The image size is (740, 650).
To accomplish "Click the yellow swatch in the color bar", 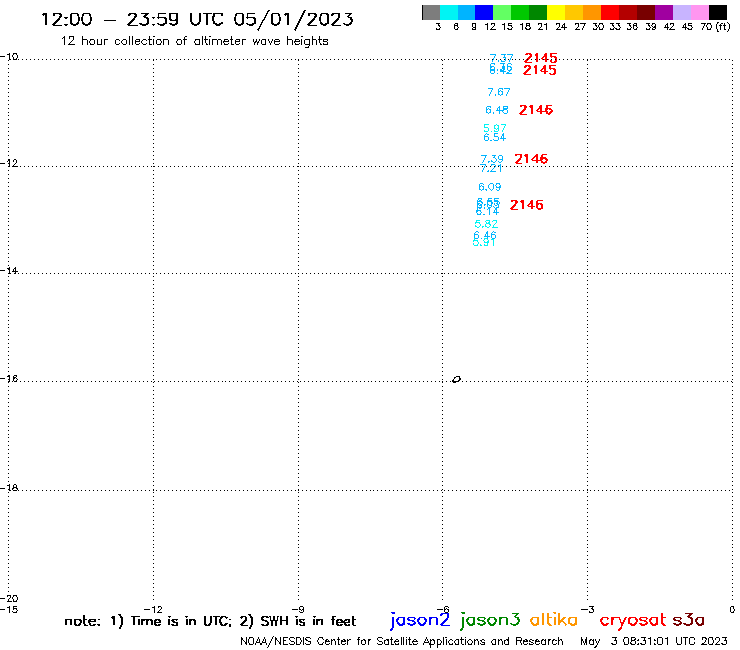I will [x=556, y=12].
